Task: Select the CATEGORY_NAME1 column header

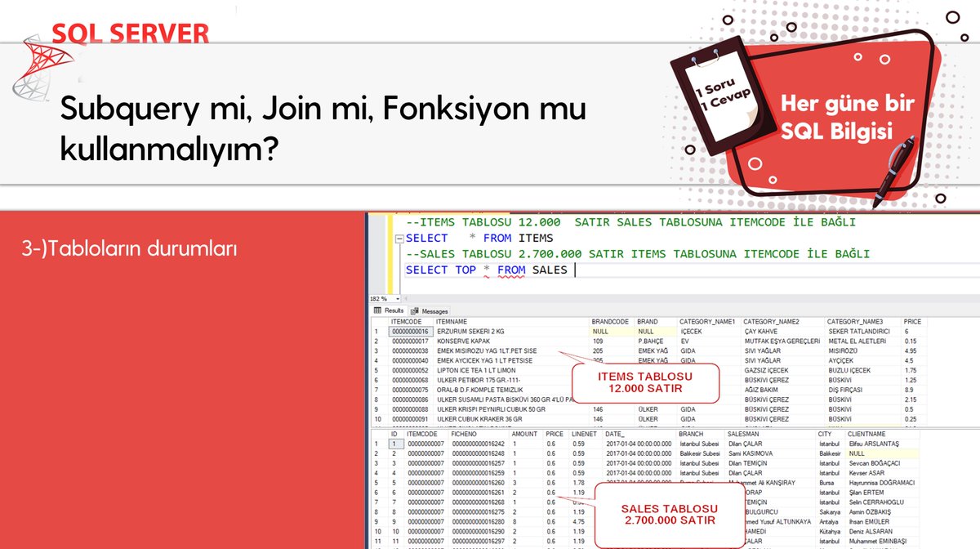Action: coord(707,322)
